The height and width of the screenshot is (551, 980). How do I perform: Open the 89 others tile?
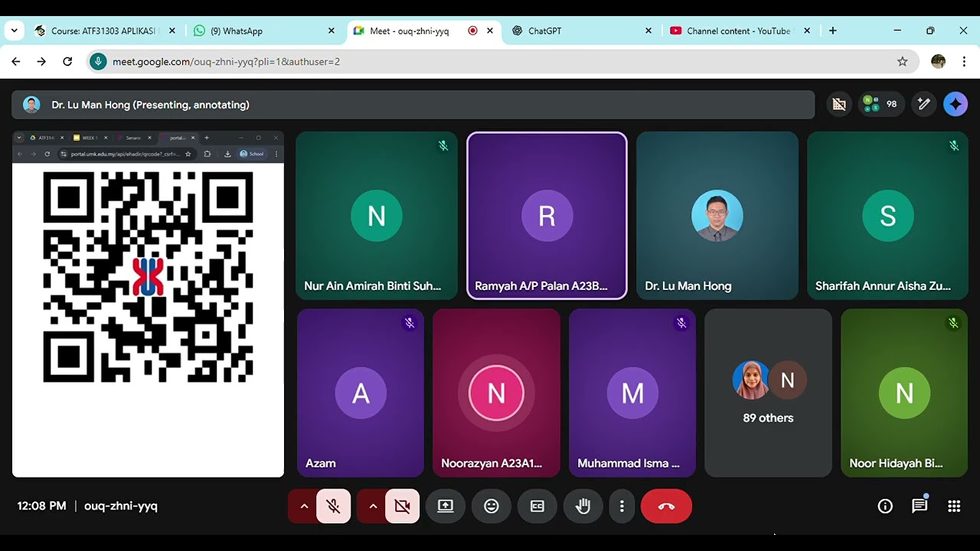[768, 393]
